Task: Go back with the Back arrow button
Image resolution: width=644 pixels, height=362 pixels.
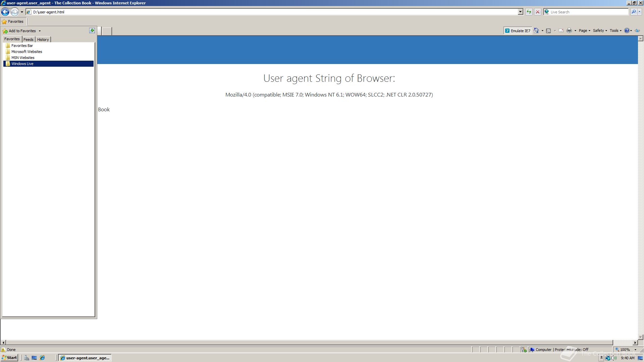Action: coord(5,12)
